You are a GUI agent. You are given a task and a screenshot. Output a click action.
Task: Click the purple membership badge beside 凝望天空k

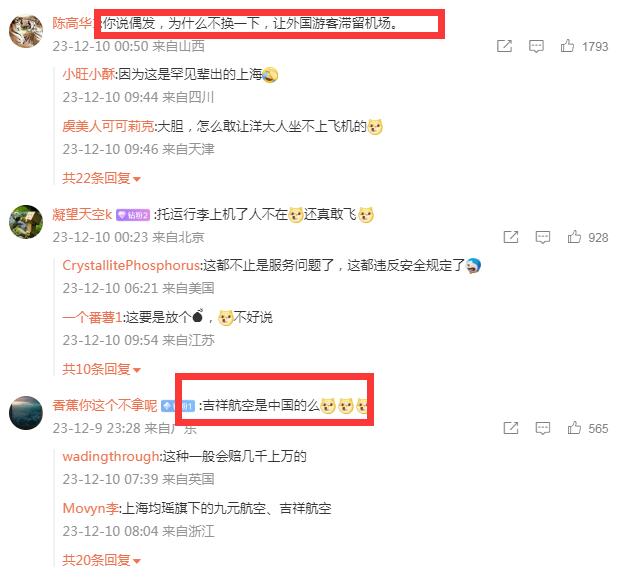tap(133, 215)
